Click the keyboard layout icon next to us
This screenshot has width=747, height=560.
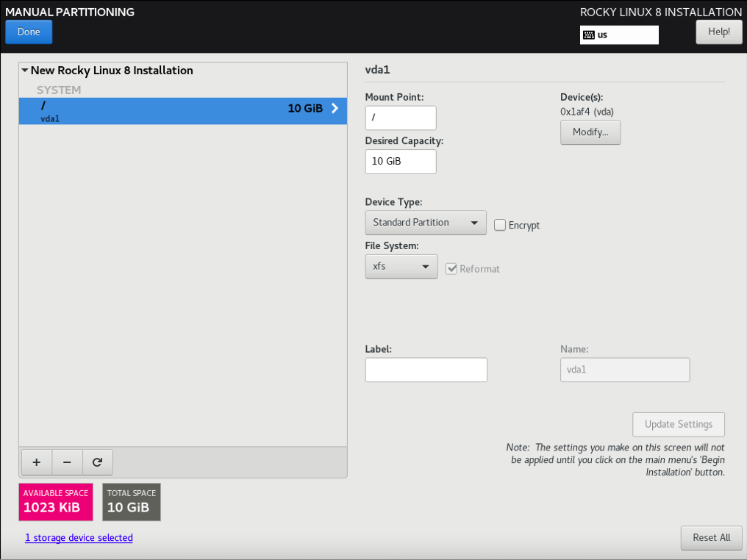(x=589, y=35)
